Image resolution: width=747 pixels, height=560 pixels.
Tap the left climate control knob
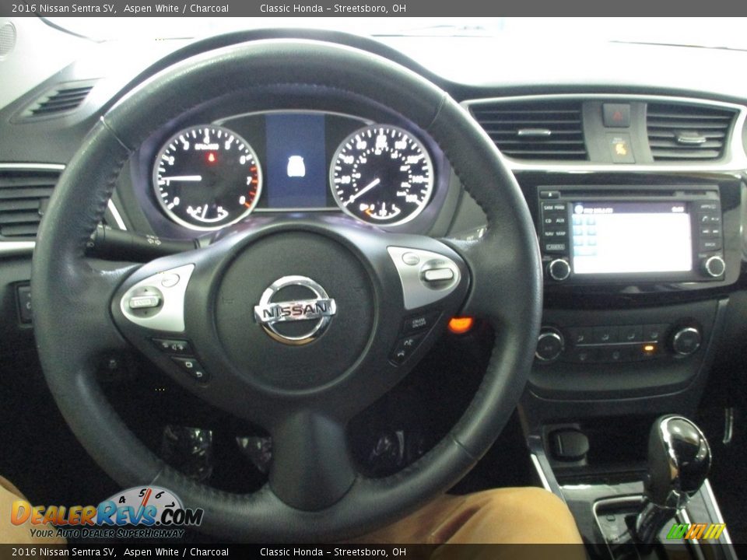pyautogui.click(x=549, y=344)
